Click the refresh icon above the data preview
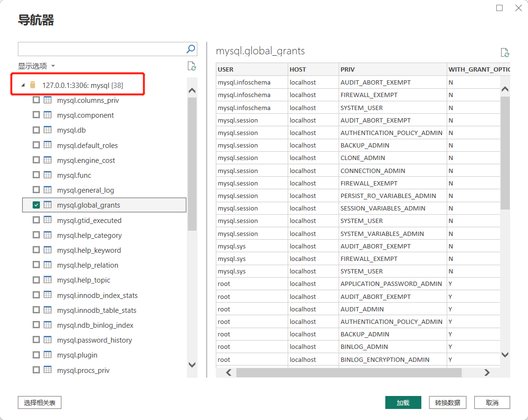Image resolution: width=528 pixels, height=420 pixels. tap(504, 52)
